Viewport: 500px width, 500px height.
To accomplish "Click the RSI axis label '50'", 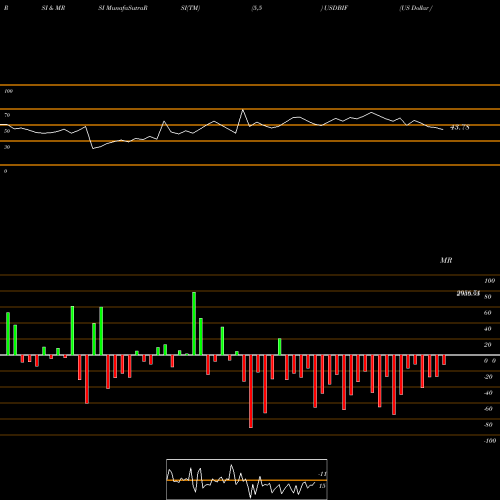I will [x=7, y=131].
